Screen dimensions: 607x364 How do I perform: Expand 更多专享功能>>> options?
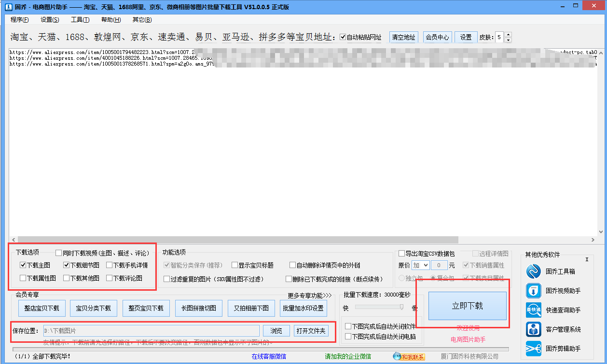point(310,296)
